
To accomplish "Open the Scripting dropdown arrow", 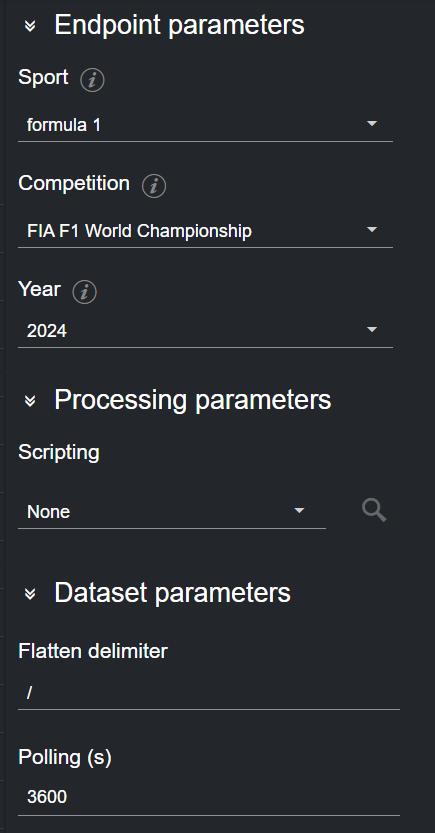I will coord(299,511).
